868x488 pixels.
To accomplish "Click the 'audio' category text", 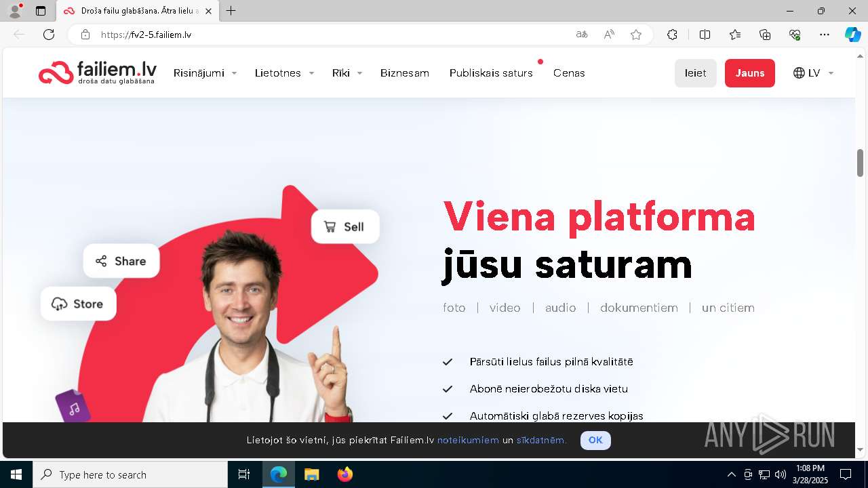I will pyautogui.click(x=561, y=308).
